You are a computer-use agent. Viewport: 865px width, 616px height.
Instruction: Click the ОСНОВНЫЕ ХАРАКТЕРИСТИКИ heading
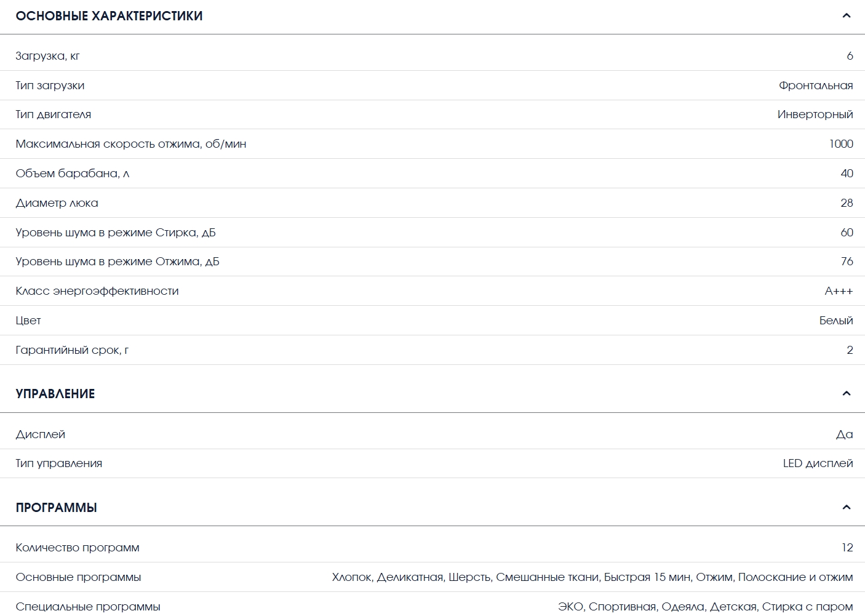[x=109, y=16]
